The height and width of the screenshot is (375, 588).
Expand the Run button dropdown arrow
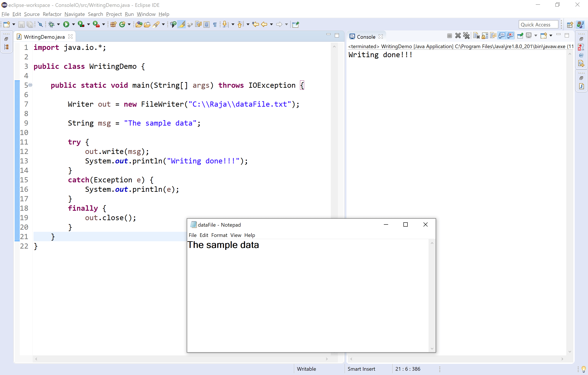coord(73,24)
